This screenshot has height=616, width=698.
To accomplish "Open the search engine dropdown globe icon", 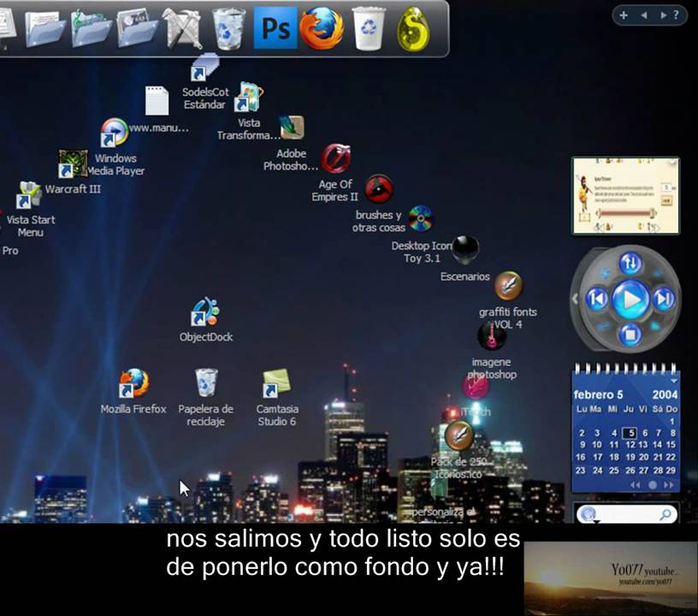I will (x=589, y=514).
